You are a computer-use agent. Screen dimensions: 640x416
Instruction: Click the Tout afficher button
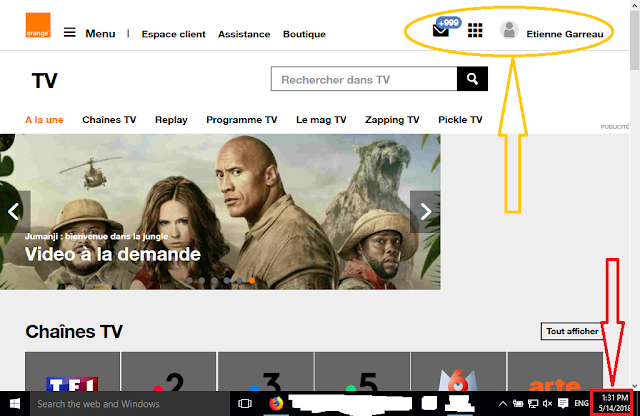click(x=573, y=331)
